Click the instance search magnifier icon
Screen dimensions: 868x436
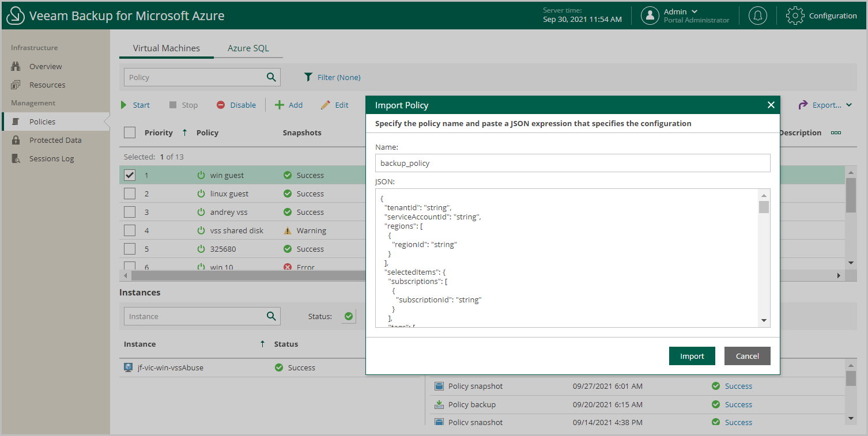[x=271, y=316]
